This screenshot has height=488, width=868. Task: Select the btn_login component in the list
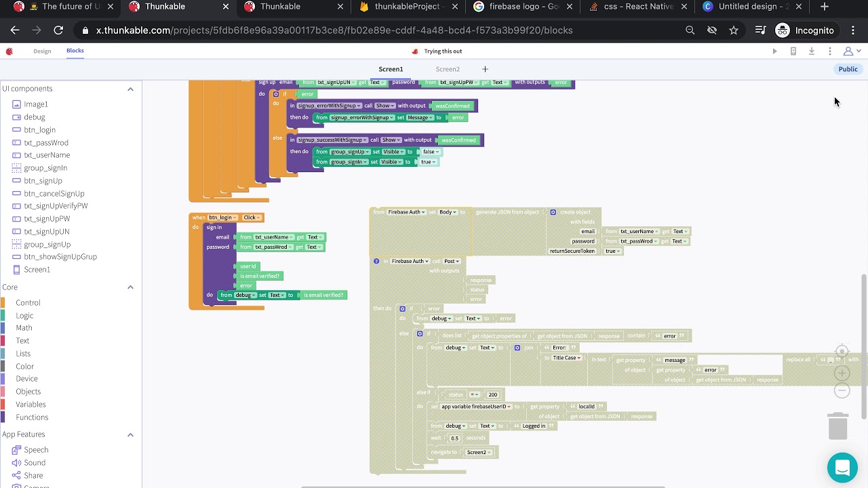pos(39,130)
